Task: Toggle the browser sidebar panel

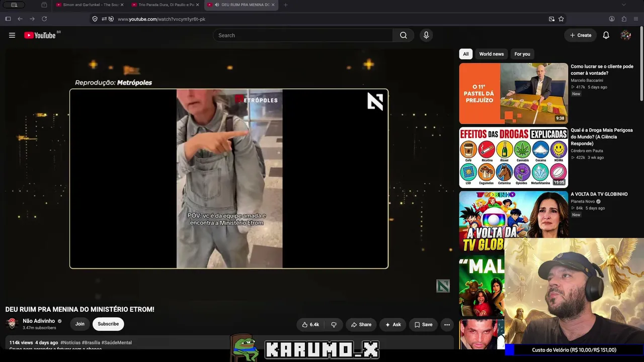Action: (x=8, y=19)
